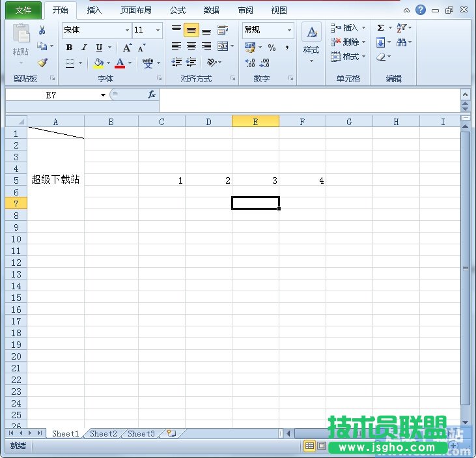Align text right
476x458 pixels.
(x=206, y=46)
